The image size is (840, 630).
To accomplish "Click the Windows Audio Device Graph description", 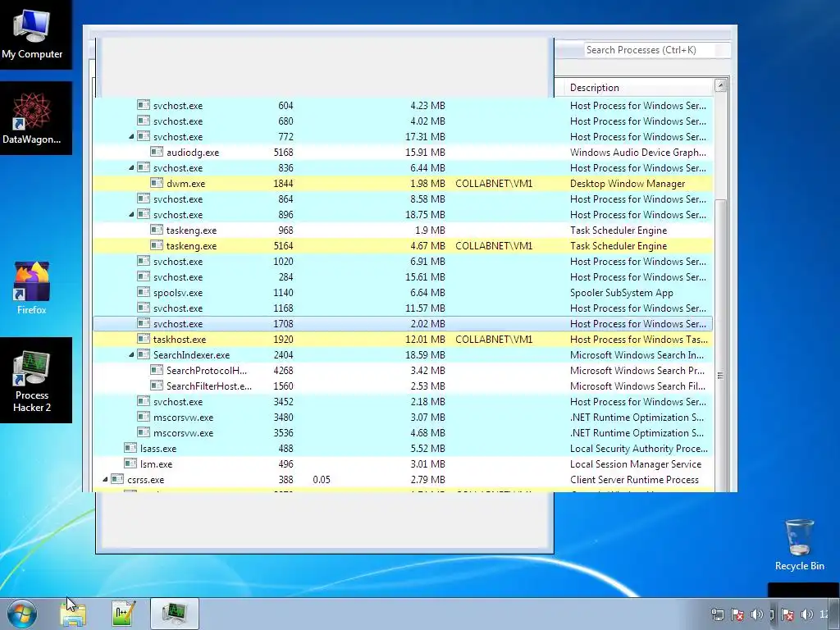I will click(638, 153).
